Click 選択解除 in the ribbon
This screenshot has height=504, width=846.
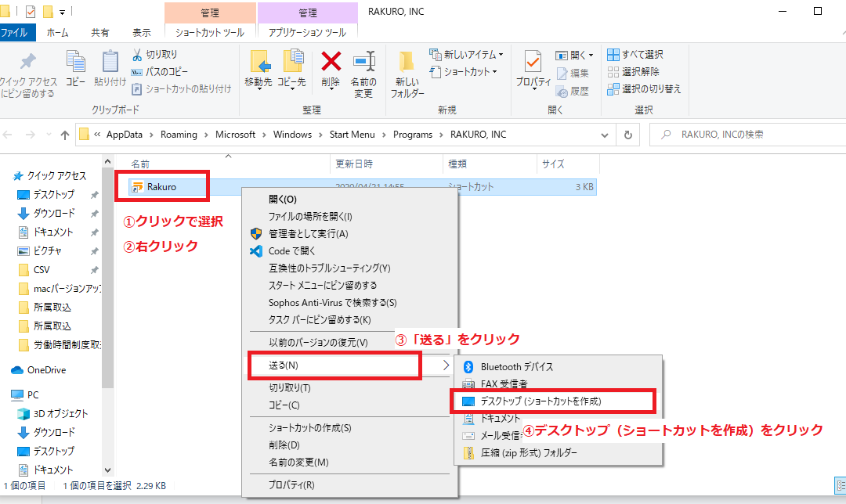click(634, 72)
